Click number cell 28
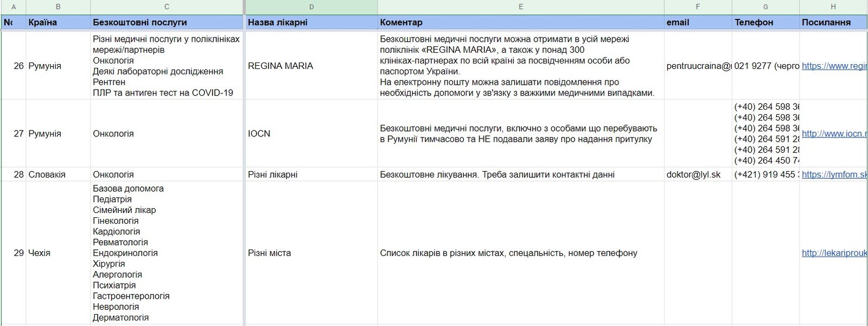 14,174
